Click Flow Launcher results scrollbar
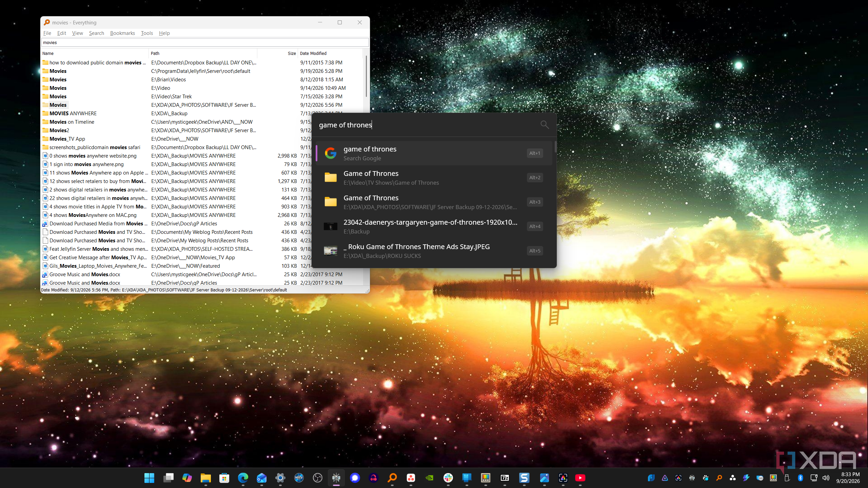The height and width of the screenshot is (488, 868). pyautogui.click(x=555, y=147)
